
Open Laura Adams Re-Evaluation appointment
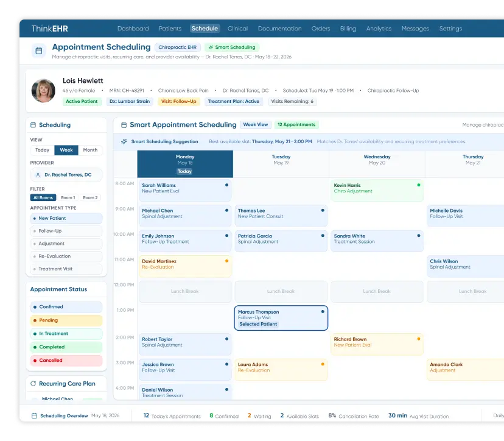(x=281, y=370)
